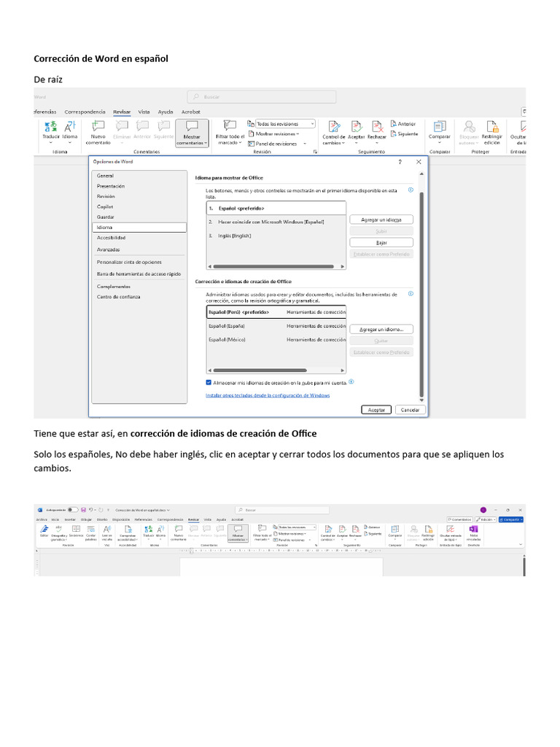The height and width of the screenshot is (747, 560).
Task: Open Instalar otros teclados desde la configuración link
Action: (268, 395)
